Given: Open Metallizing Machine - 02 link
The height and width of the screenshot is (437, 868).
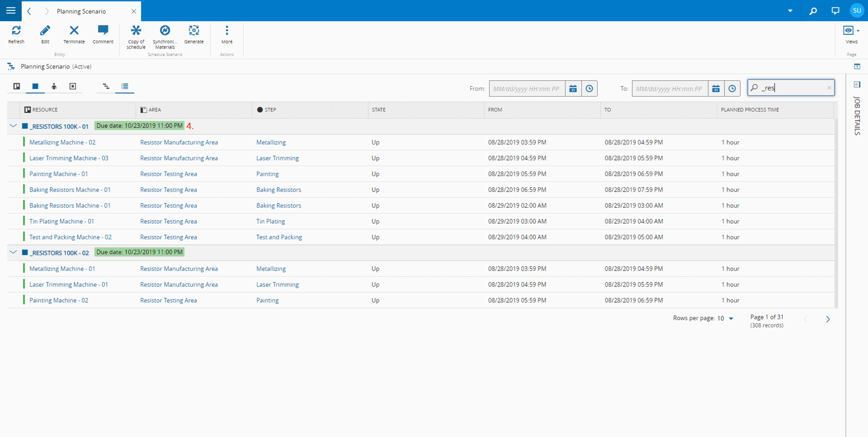Looking at the screenshot, I should coord(62,143).
